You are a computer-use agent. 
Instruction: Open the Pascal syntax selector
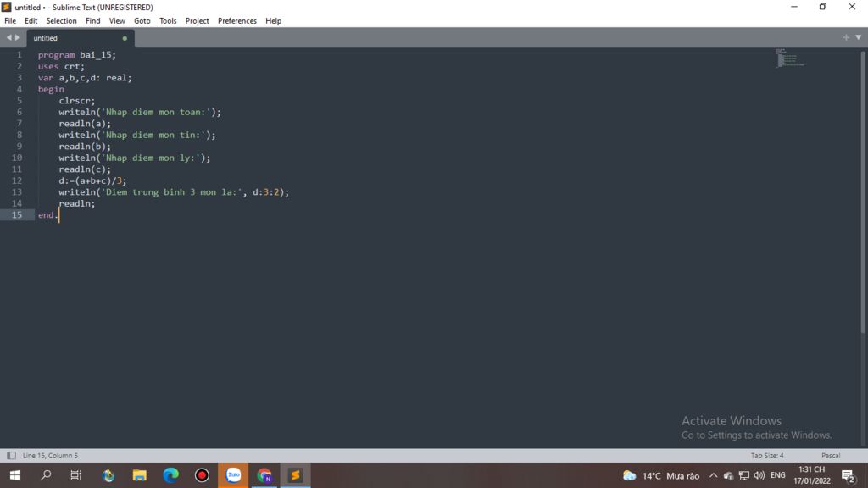pos(831,455)
